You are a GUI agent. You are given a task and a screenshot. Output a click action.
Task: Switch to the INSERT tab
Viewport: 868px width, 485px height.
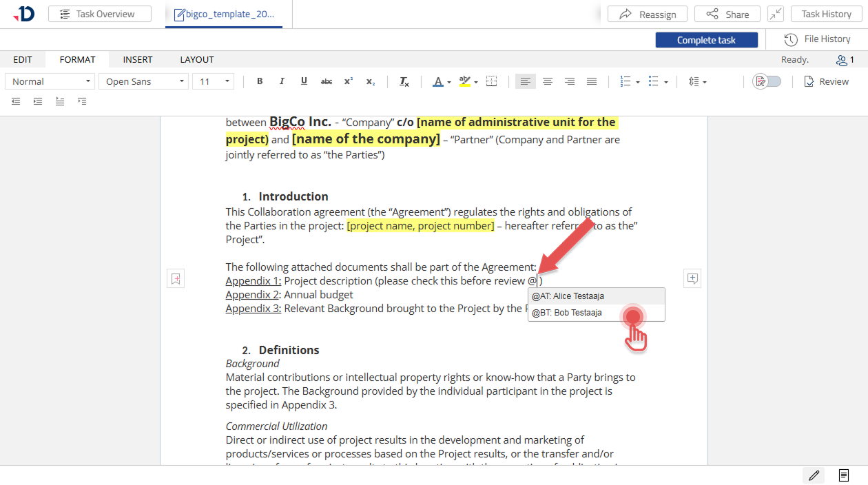coord(138,60)
